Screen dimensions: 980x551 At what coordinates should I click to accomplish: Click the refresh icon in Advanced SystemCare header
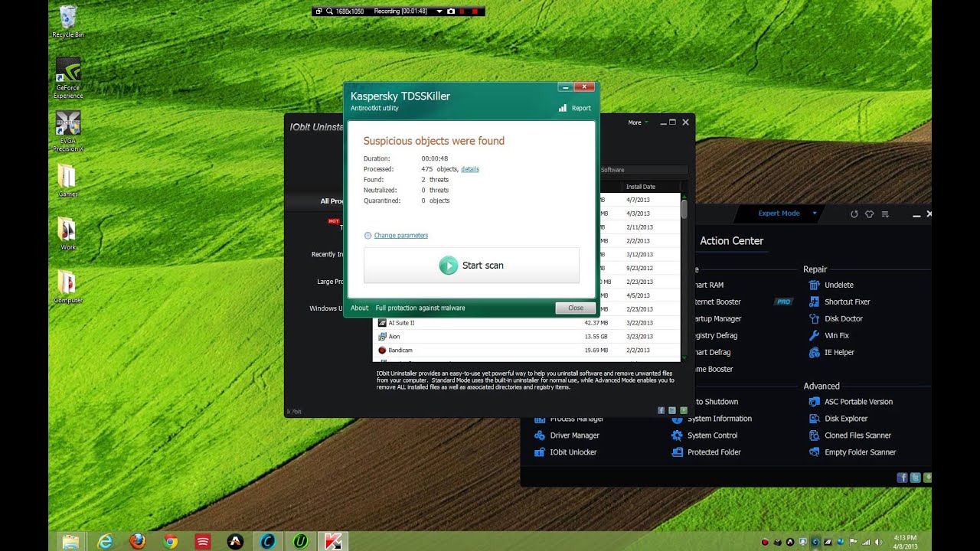(x=854, y=214)
